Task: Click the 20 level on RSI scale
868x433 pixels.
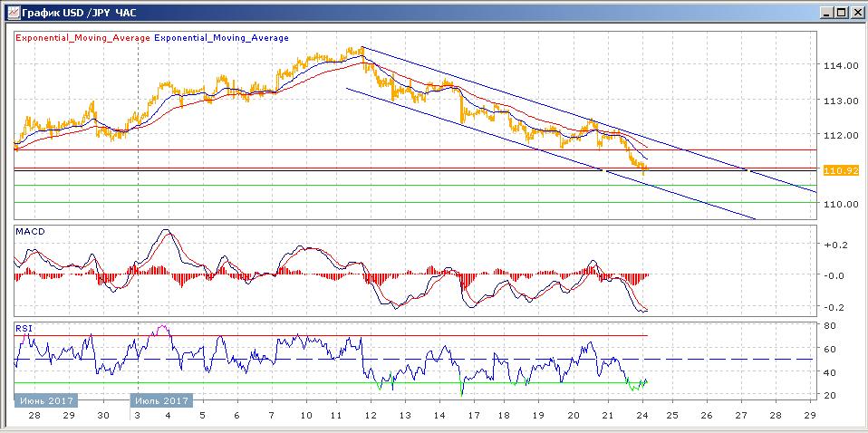Action: pos(828,396)
